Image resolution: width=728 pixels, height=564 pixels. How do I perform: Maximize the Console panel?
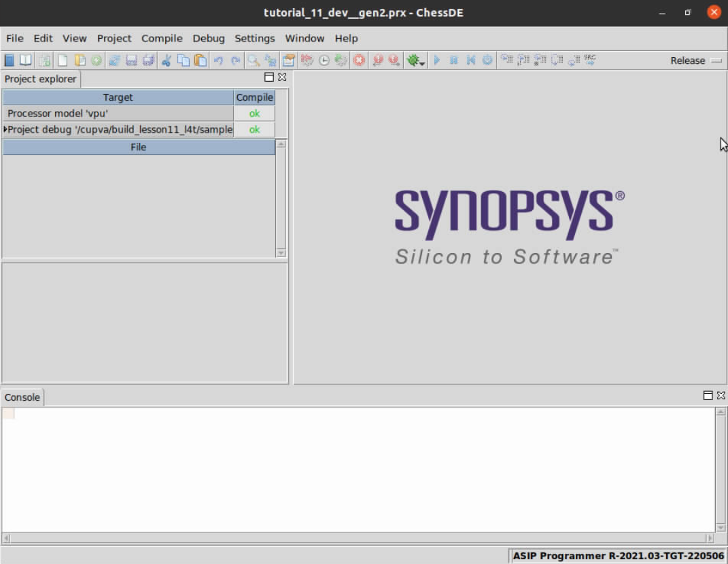pos(708,395)
